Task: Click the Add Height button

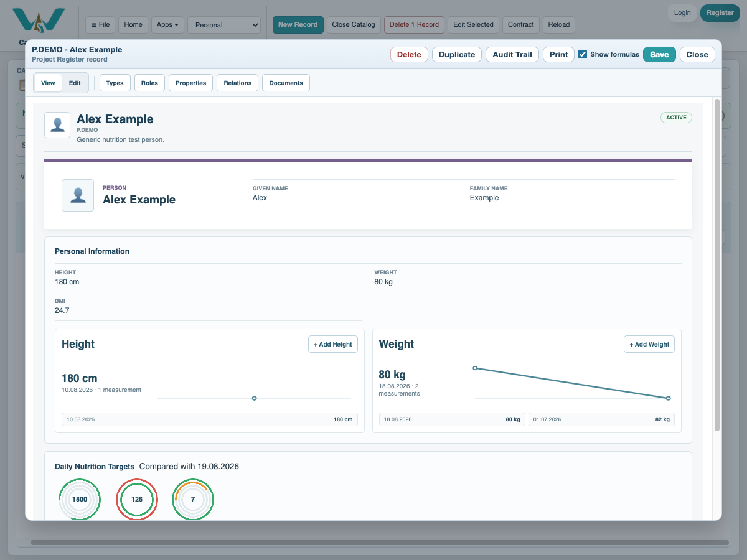Action: pyautogui.click(x=333, y=344)
